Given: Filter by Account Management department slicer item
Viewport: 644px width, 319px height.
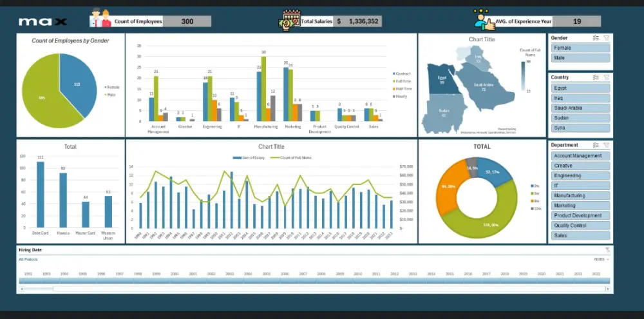Looking at the screenshot, I should pyautogui.click(x=580, y=156).
